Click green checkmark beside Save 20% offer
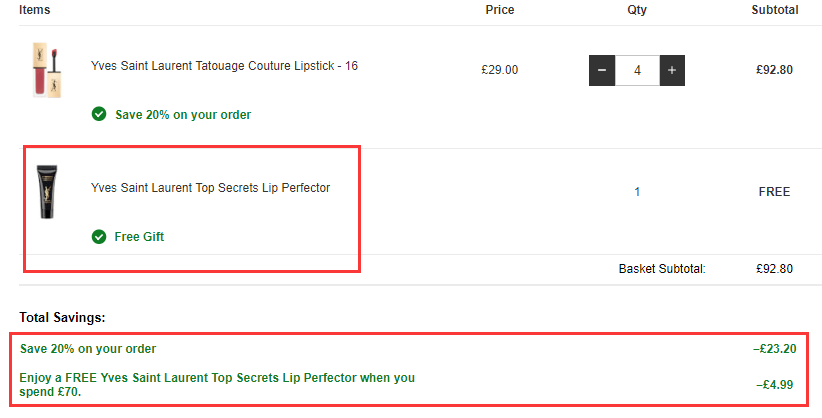This screenshot has height=418, width=822. [x=99, y=114]
